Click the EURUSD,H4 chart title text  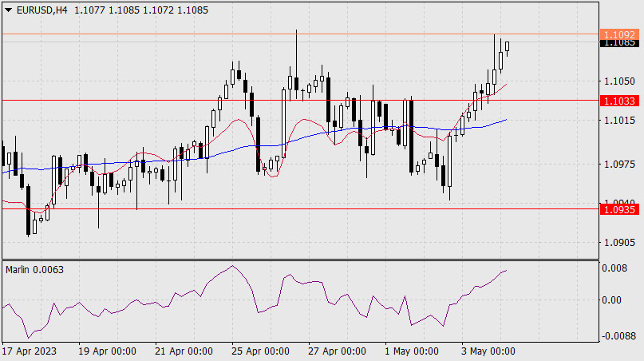[41, 10]
